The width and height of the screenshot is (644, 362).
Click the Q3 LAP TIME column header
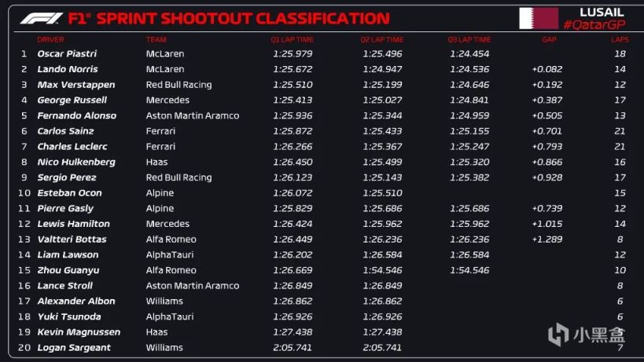469,39
